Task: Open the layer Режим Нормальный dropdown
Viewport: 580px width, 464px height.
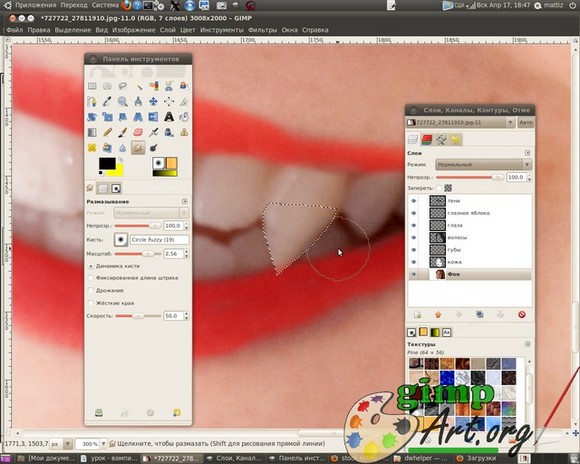Action: pyautogui.click(x=483, y=165)
